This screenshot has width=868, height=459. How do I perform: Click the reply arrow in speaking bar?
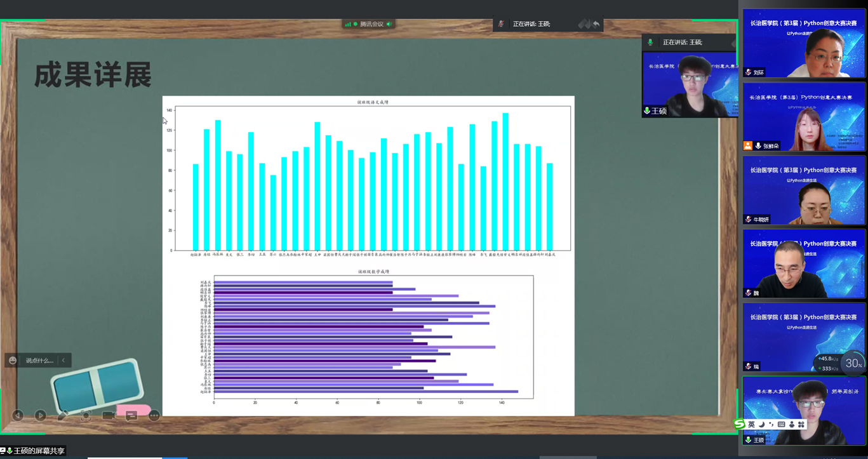tap(596, 24)
